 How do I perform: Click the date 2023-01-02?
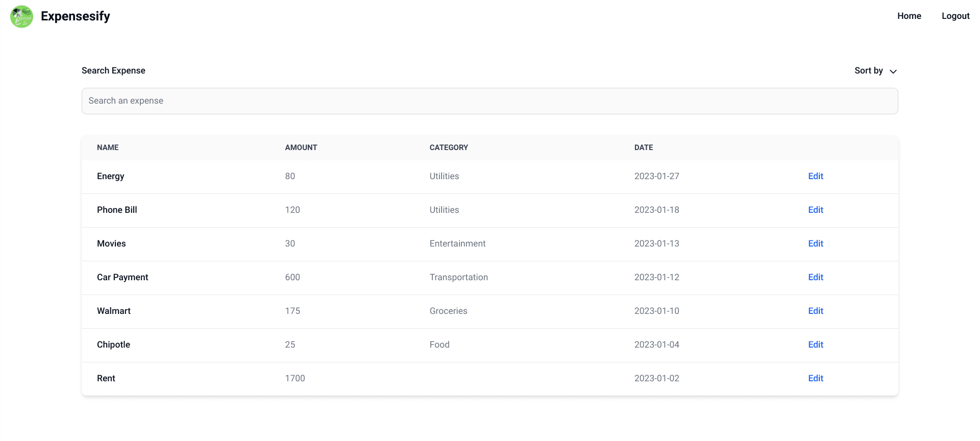(x=656, y=378)
